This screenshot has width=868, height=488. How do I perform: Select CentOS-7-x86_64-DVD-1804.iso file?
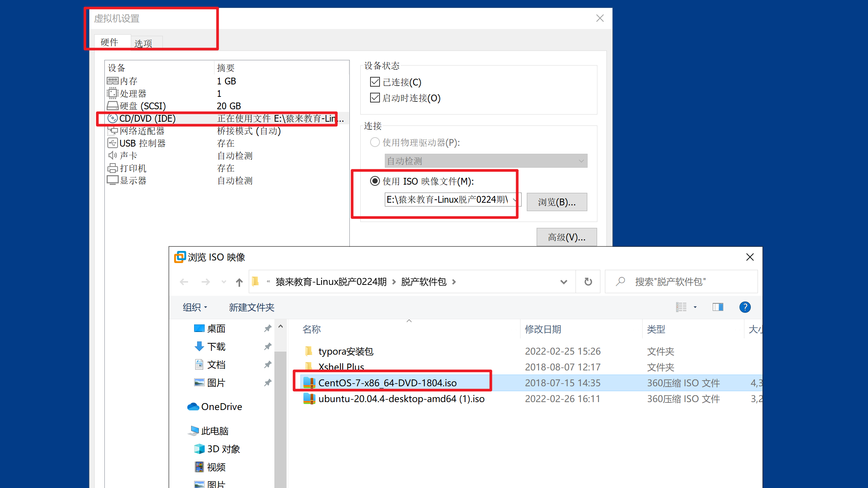(380, 383)
